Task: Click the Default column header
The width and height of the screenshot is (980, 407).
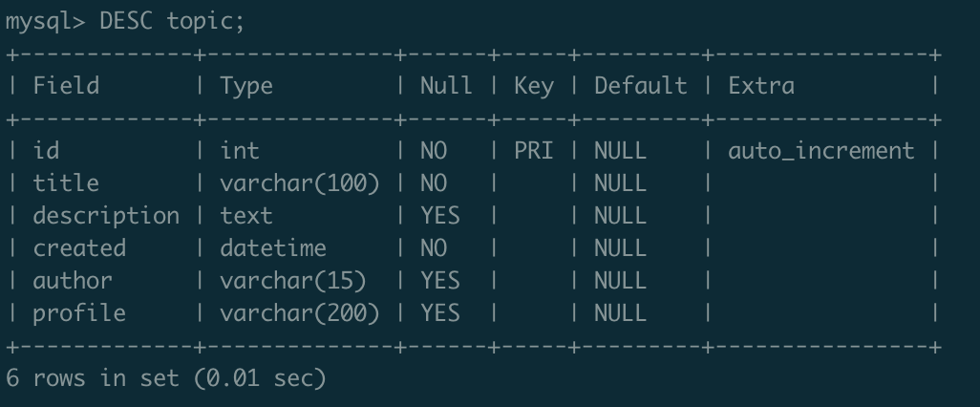Action: coord(640,86)
